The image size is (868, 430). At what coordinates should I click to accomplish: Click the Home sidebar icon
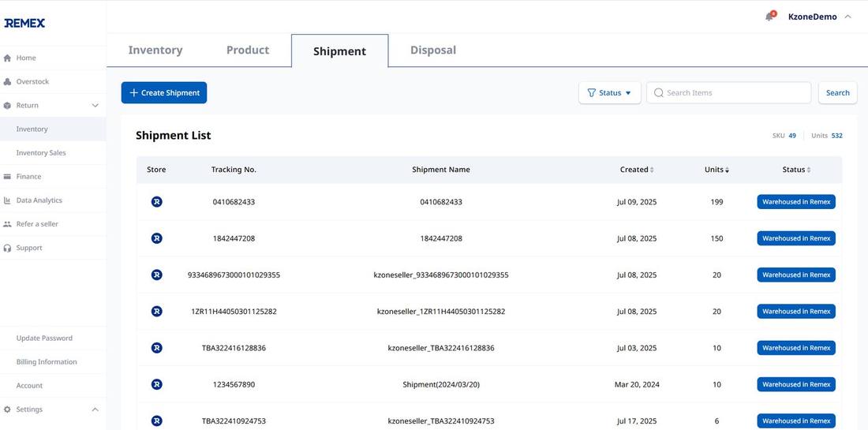click(7, 58)
